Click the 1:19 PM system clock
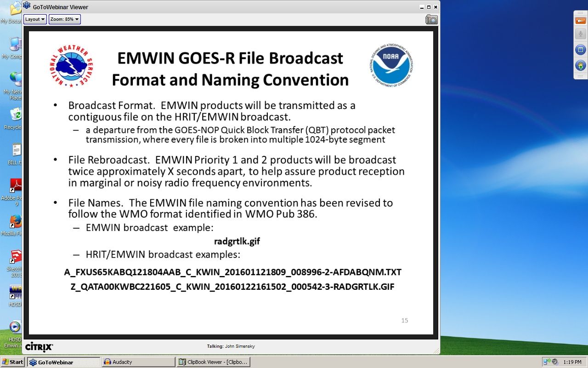Screen dimensions: 588x368 [572, 362]
